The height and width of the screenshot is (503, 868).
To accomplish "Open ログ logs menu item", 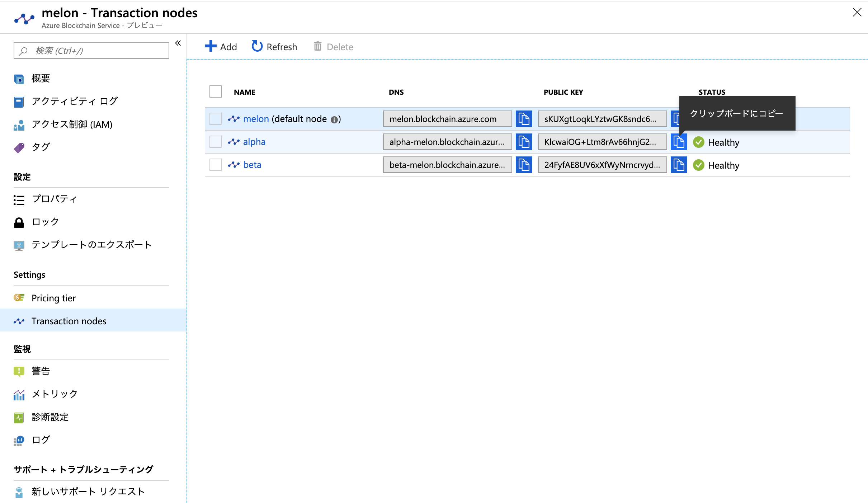I will click(93, 440).
